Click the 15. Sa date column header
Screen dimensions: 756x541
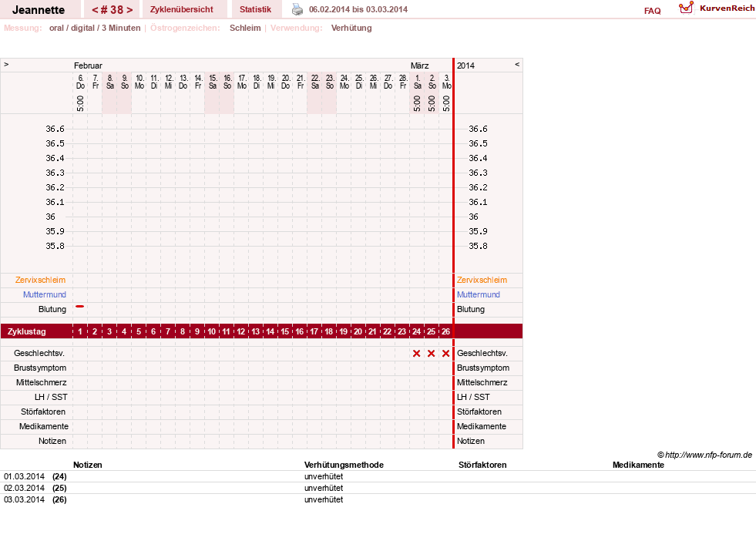tap(212, 82)
